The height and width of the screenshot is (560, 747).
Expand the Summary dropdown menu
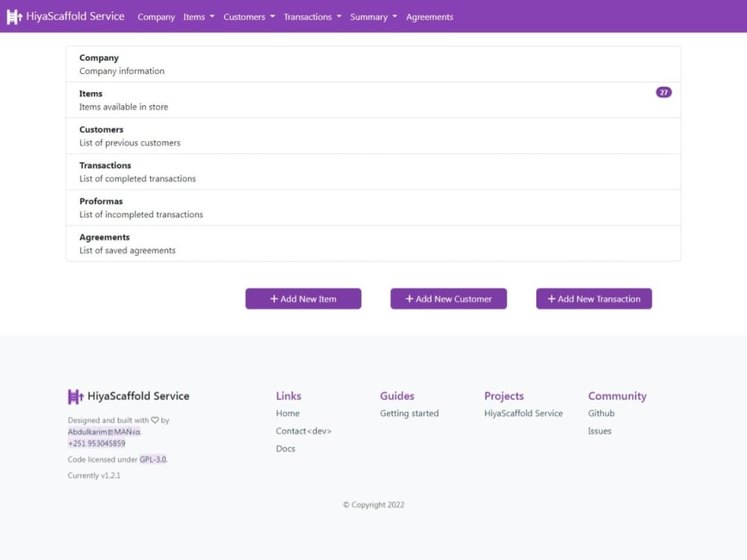tap(373, 16)
